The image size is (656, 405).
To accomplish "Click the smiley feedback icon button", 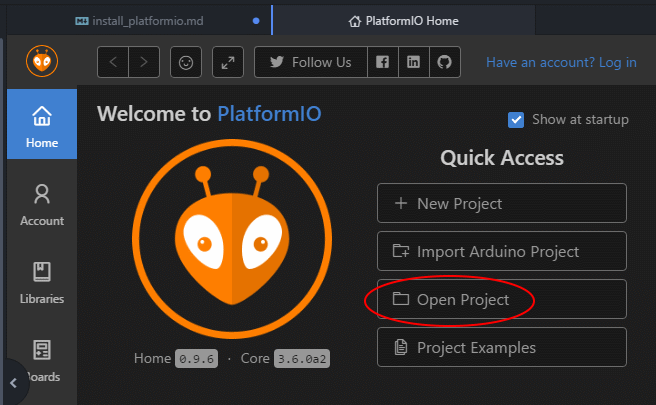I will coord(186,62).
